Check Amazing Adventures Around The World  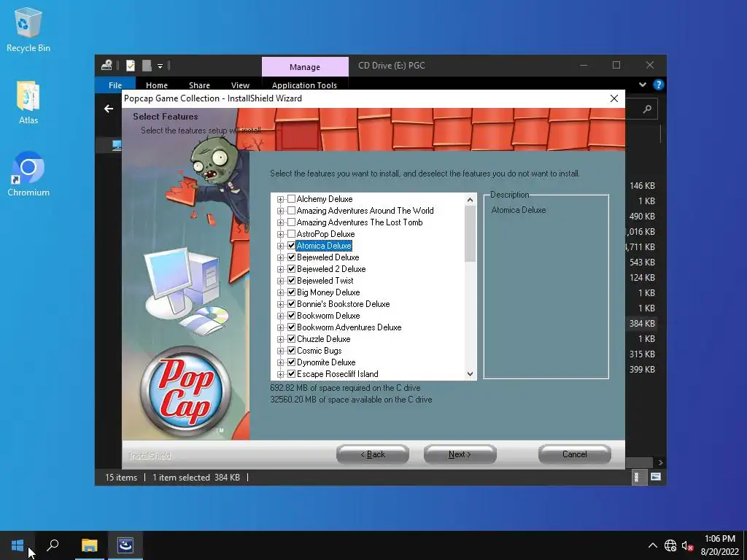point(292,210)
